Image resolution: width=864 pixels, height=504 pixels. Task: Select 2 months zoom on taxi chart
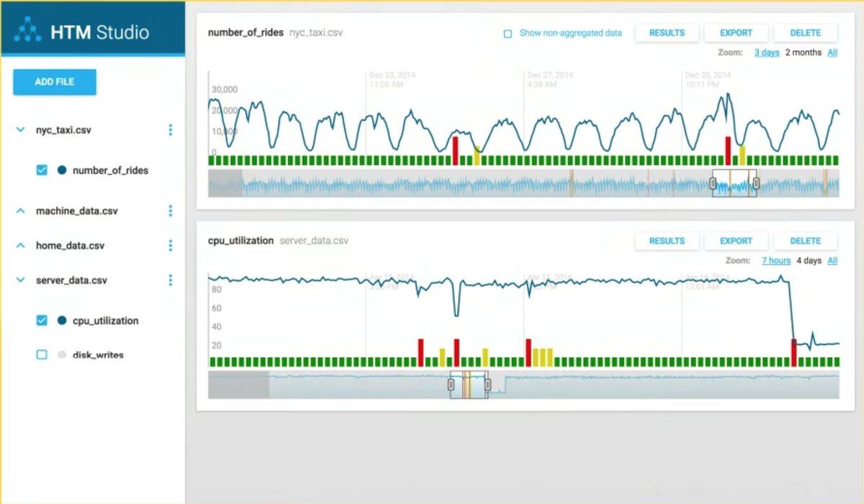coord(803,53)
